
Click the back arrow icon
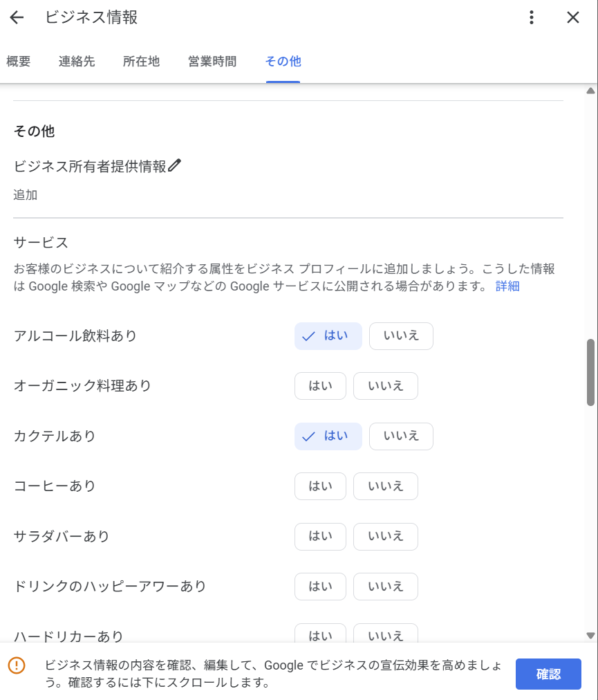click(17, 18)
